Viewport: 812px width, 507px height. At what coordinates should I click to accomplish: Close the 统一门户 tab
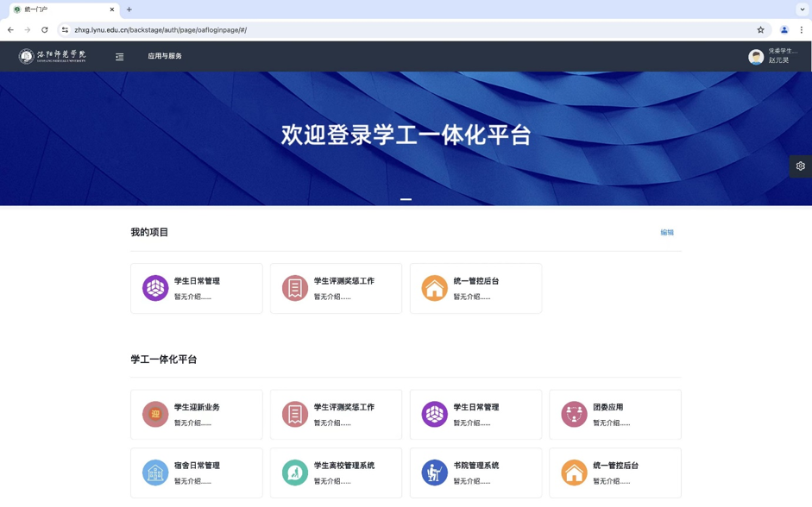coord(112,9)
